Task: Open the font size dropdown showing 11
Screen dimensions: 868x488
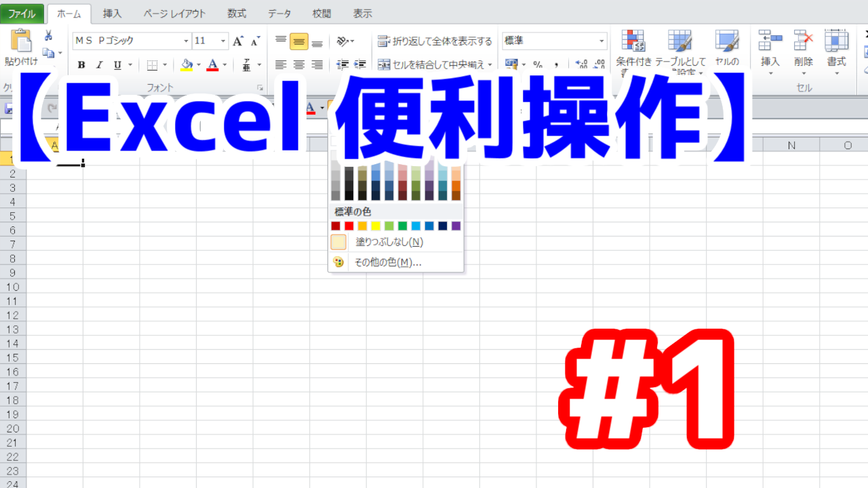Action: (x=223, y=41)
